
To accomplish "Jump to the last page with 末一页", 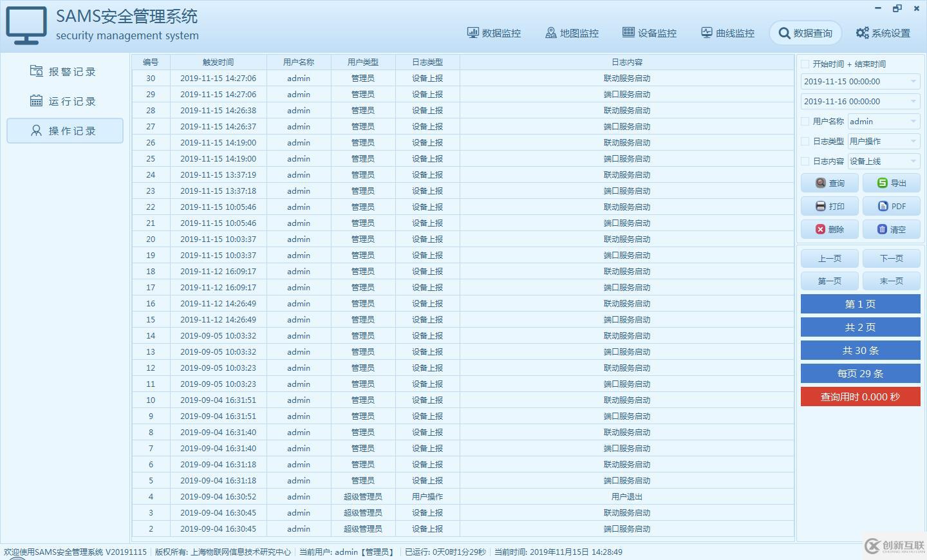I will point(892,281).
